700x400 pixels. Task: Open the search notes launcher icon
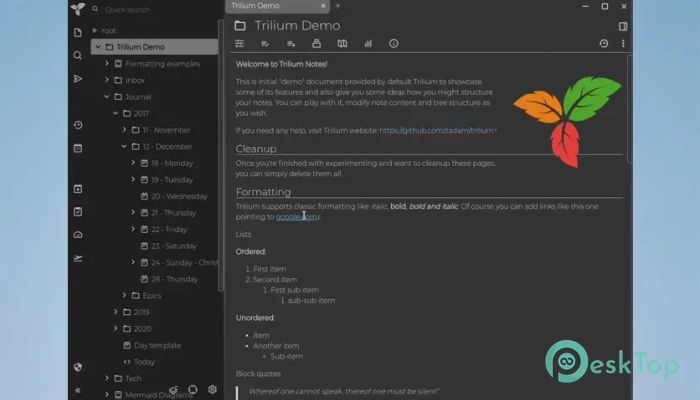pyautogui.click(x=78, y=55)
